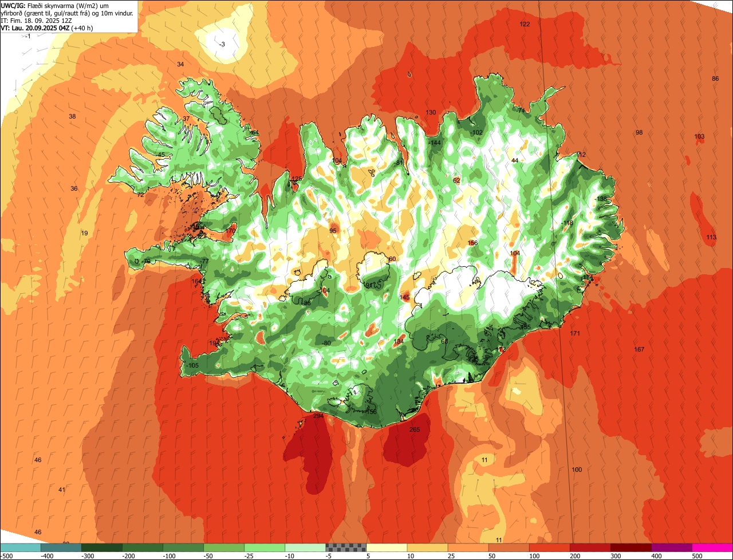Click the flux value 122 at the top
The height and width of the screenshot is (560, 733).
525,24
